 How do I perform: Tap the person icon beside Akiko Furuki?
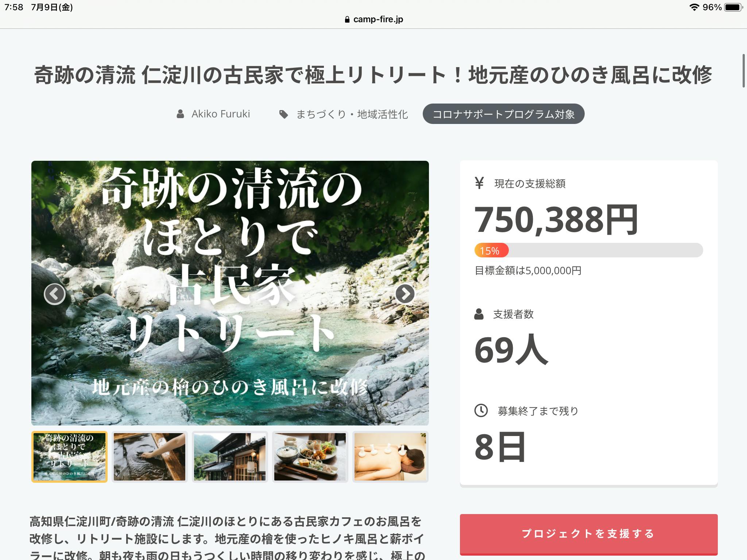[x=180, y=114]
